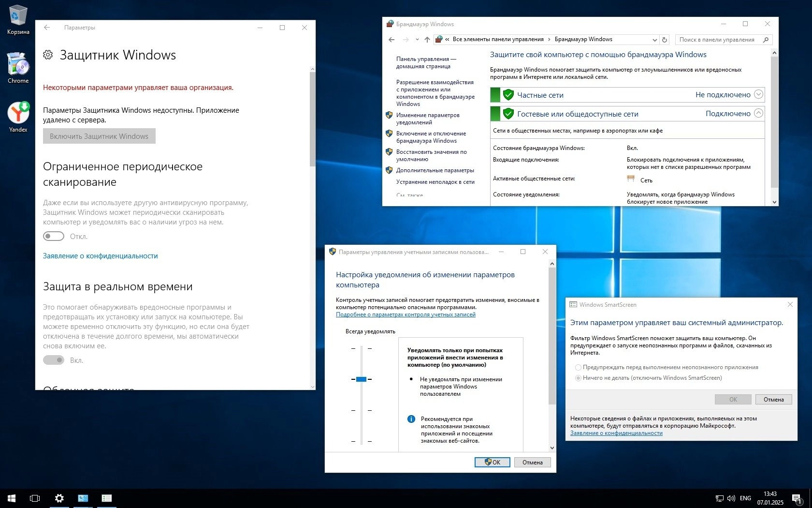Open Дополнительные параметры in firewall sidebar
This screenshot has height=508, width=812.
click(x=435, y=170)
